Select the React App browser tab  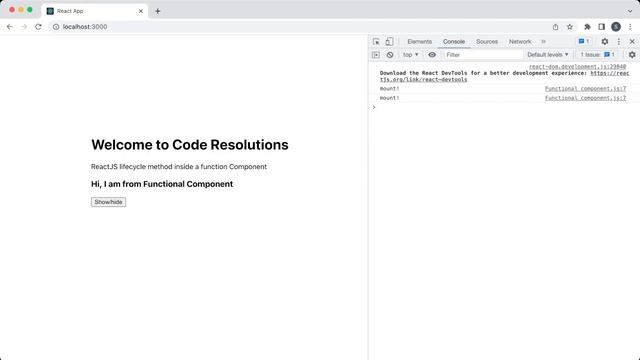pyautogui.click(x=95, y=11)
